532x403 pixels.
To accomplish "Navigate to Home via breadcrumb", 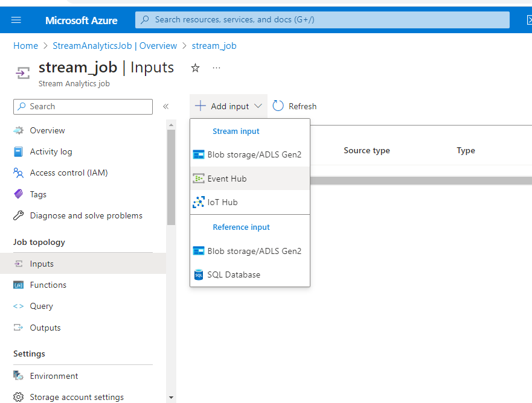I will 25,45.
